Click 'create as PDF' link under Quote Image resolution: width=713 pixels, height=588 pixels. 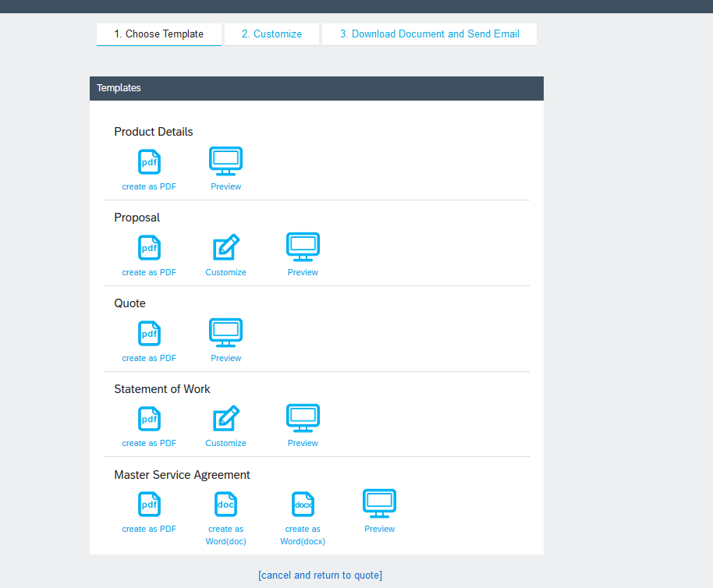[x=149, y=358]
